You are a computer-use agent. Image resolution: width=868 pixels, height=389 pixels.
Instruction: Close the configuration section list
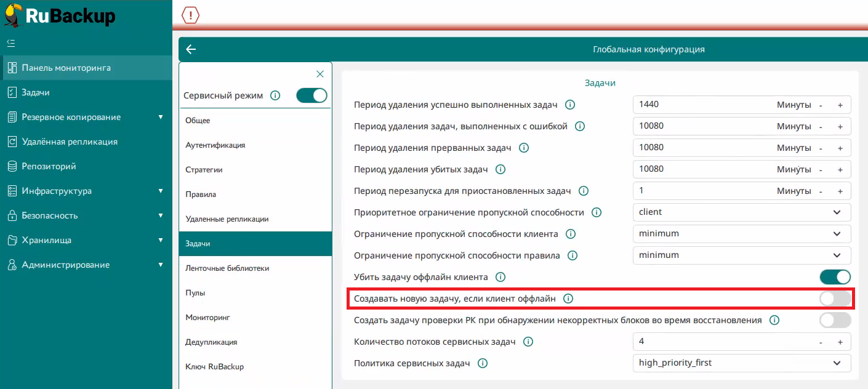(x=320, y=74)
